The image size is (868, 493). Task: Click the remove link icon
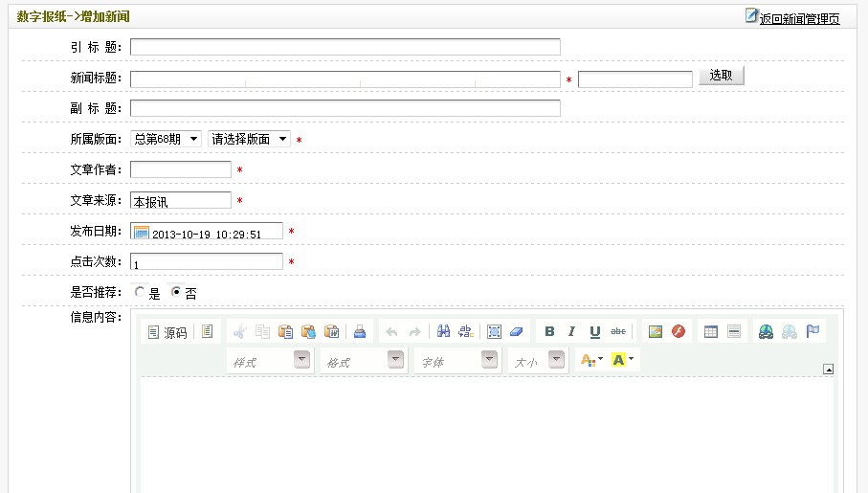(790, 331)
